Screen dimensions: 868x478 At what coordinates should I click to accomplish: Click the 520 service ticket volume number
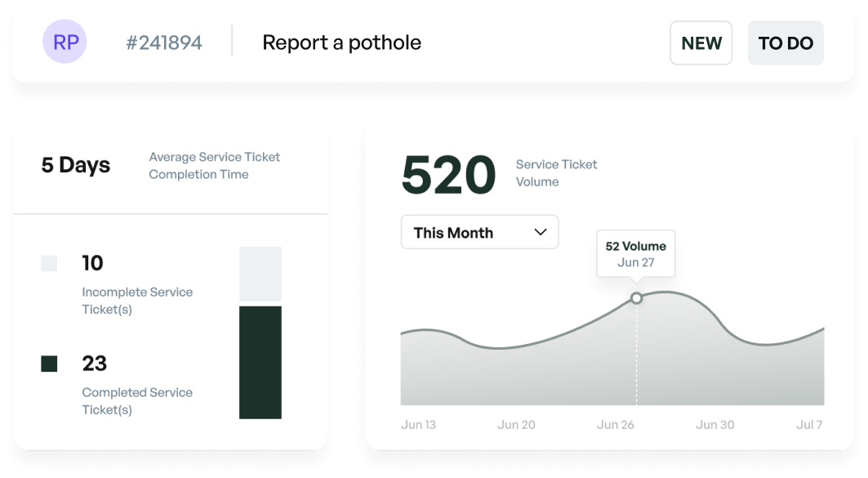(449, 175)
